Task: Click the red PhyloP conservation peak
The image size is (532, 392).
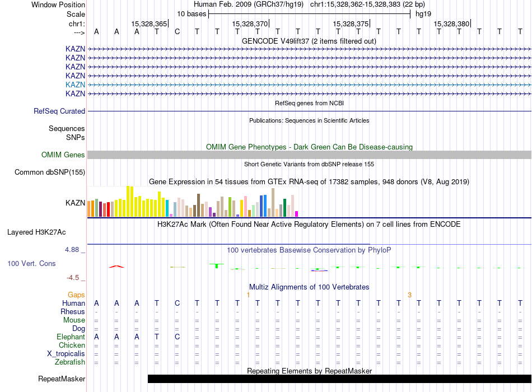Action: pyautogui.click(x=116, y=266)
